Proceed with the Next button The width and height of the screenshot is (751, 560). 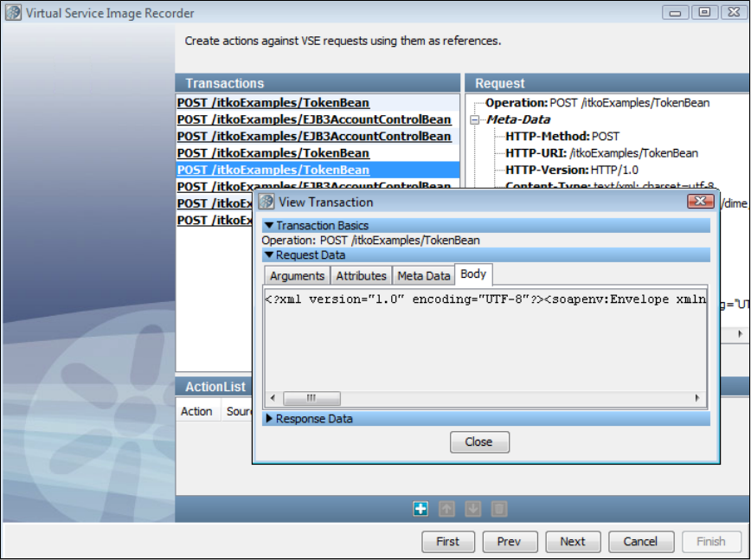point(573,541)
